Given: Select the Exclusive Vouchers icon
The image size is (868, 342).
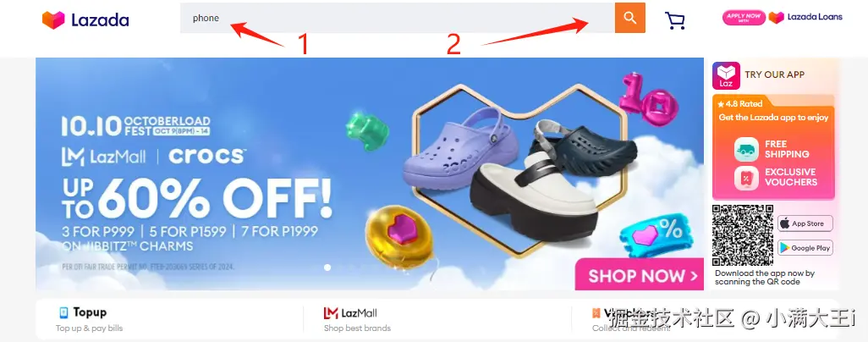Looking at the screenshot, I should click(746, 178).
